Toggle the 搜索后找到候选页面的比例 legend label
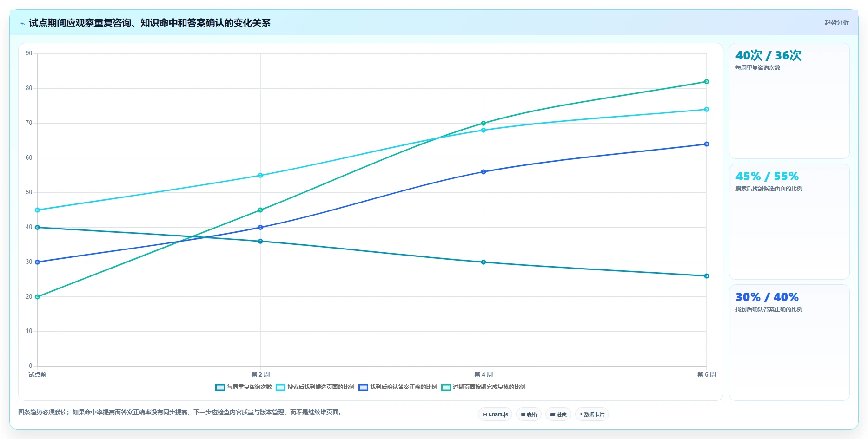The width and height of the screenshot is (868, 439). point(321,387)
